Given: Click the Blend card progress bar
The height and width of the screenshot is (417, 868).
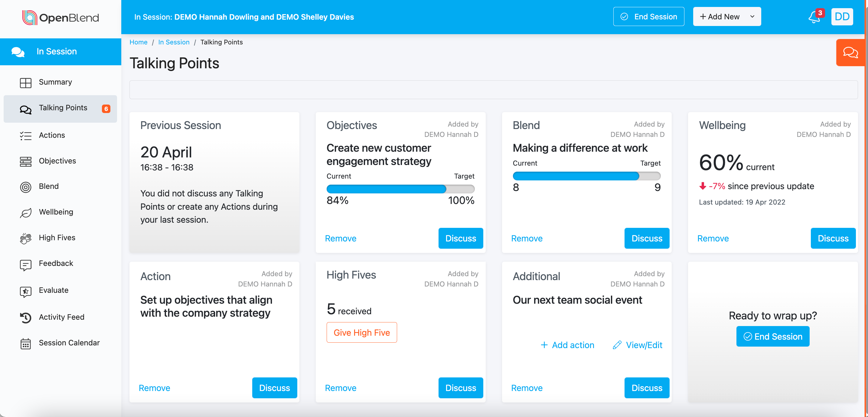Looking at the screenshot, I should [x=586, y=176].
